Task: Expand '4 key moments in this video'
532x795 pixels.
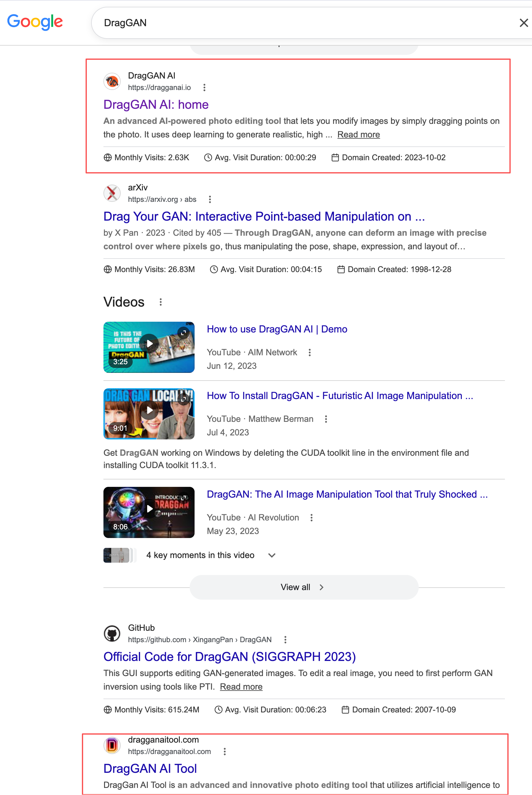Action: point(272,555)
